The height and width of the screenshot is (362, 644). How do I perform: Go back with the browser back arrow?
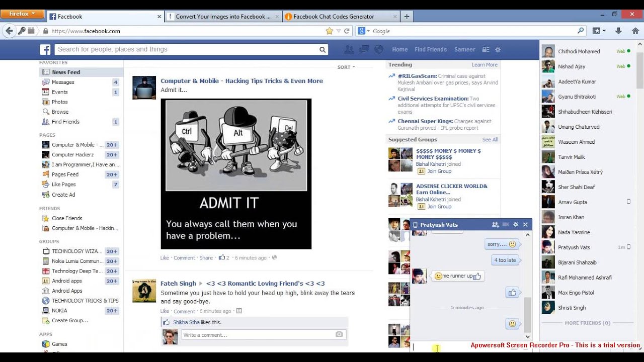tap(9, 31)
